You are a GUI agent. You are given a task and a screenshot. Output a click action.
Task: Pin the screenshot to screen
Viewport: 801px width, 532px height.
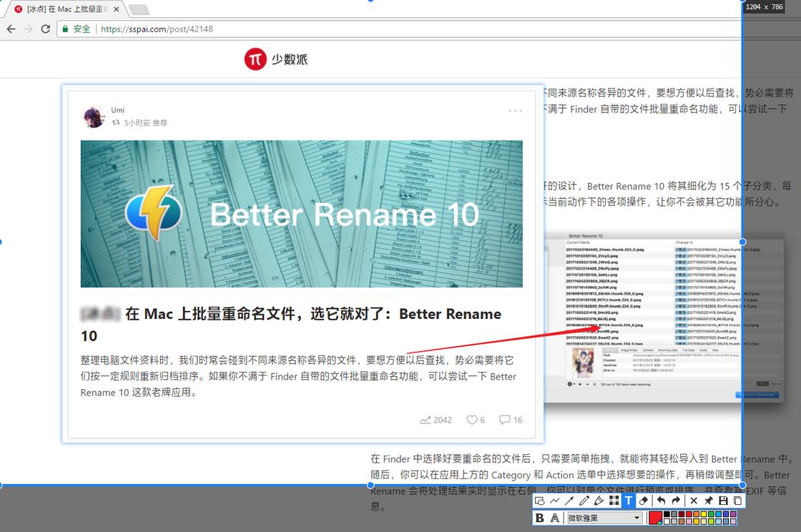point(709,501)
